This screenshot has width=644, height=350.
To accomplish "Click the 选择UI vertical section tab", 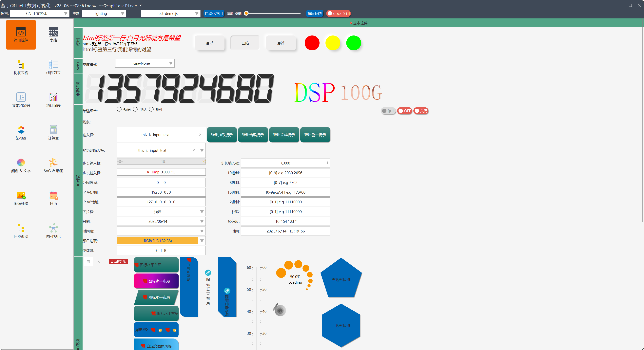I will [x=78, y=180].
